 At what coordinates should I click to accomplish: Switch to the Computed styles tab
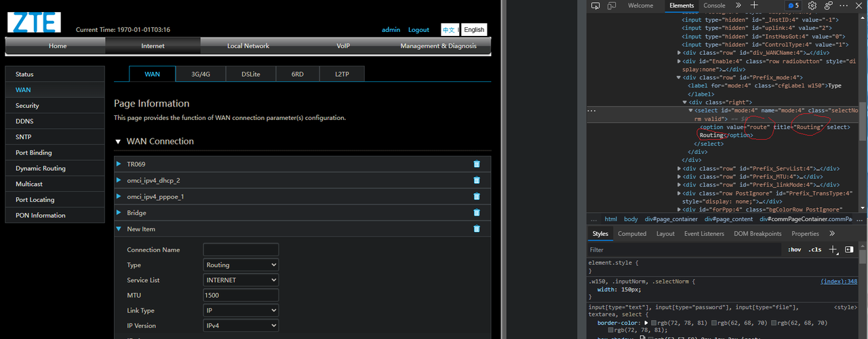click(x=632, y=233)
